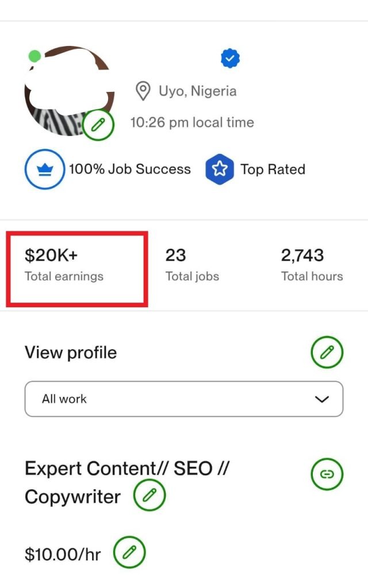Click the Top Rated label text
The width and height of the screenshot is (368, 588).
(273, 169)
